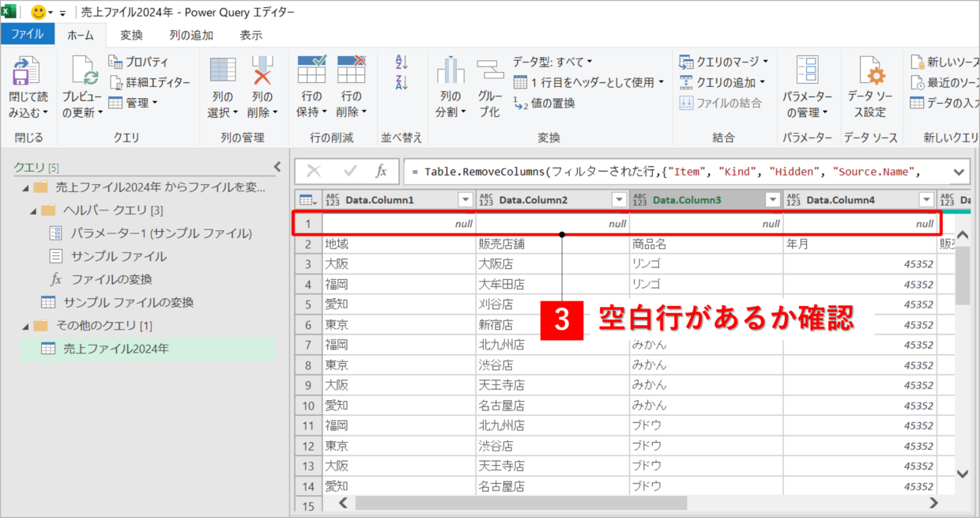The height and width of the screenshot is (518, 980).
Task: Cancel the formula edit with the X icon
Action: 314,171
